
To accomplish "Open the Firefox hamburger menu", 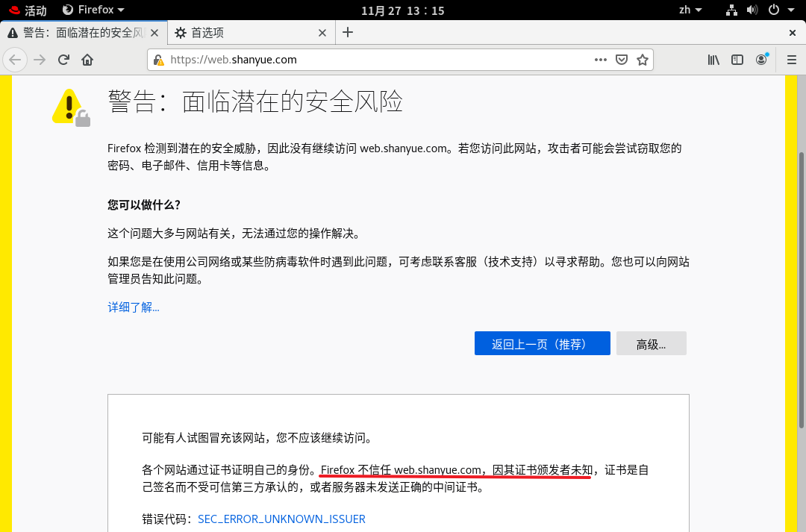I will [792, 60].
